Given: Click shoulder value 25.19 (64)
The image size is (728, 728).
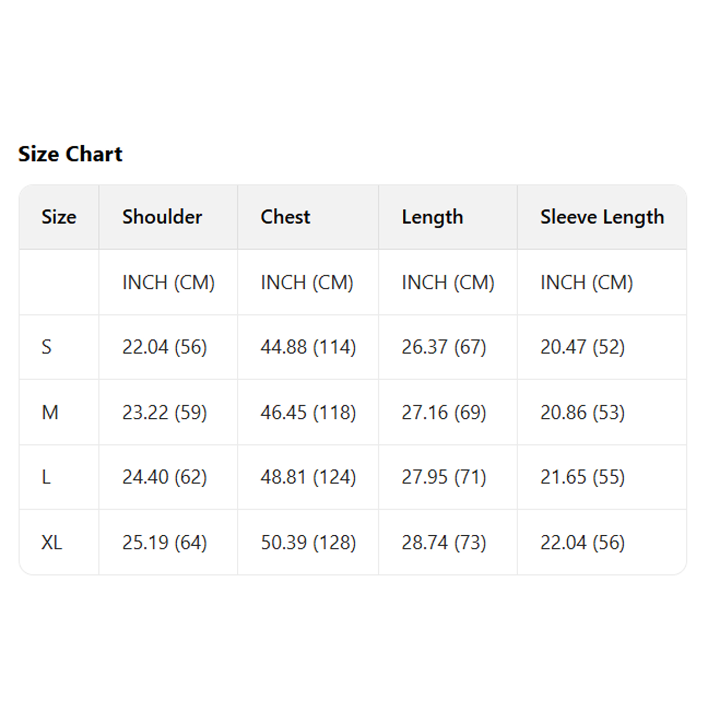Looking at the screenshot, I should click(164, 542).
